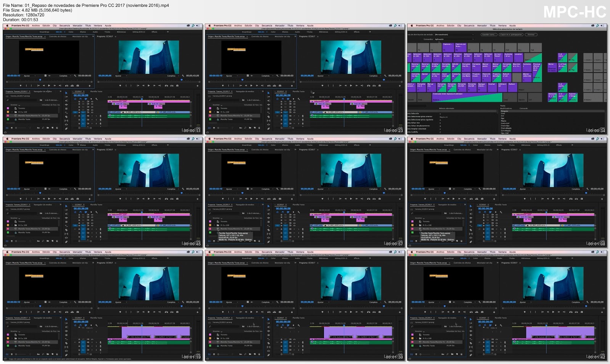This screenshot has width=610, height=364.
Task: Create New Bin folder icon, frame 00:00:57
Action: [x=250, y=241]
